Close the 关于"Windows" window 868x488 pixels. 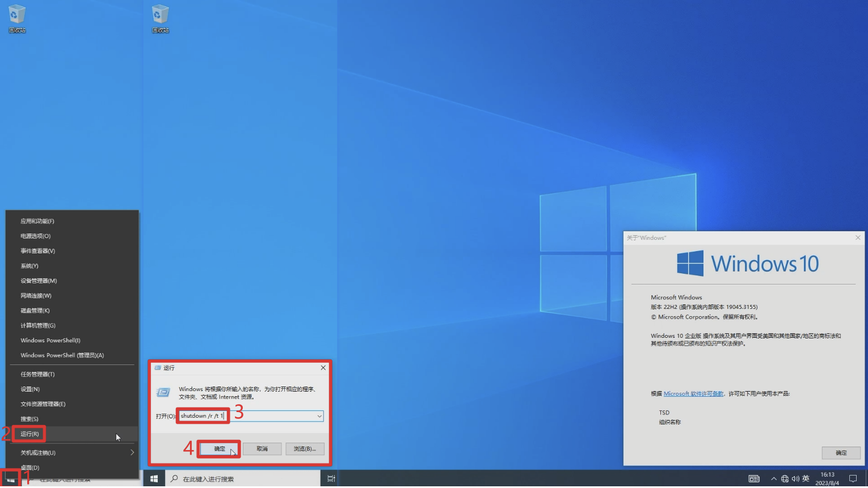(858, 237)
